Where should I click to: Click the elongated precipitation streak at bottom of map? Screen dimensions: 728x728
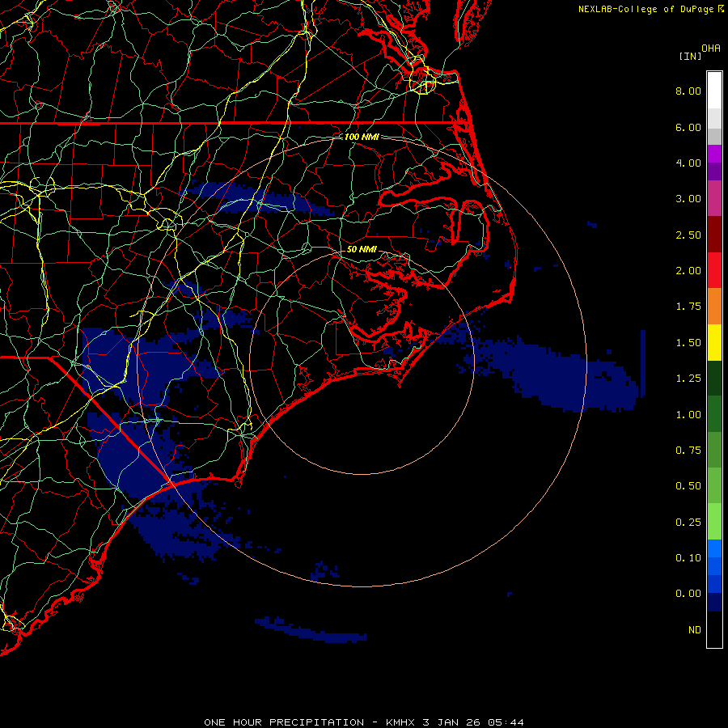tap(311, 630)
